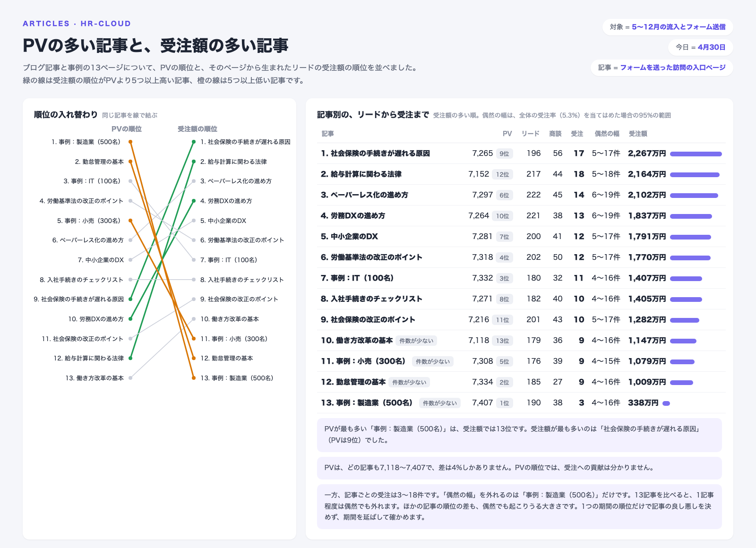Click the 2,267万円 amount bar
This screenshot has height=548, width=756.
(x=696, y=154)
